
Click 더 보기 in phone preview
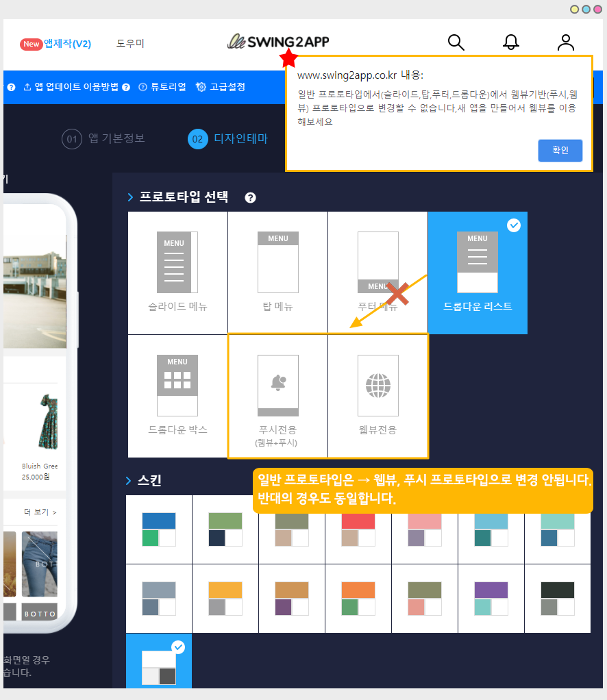(40, 512)
